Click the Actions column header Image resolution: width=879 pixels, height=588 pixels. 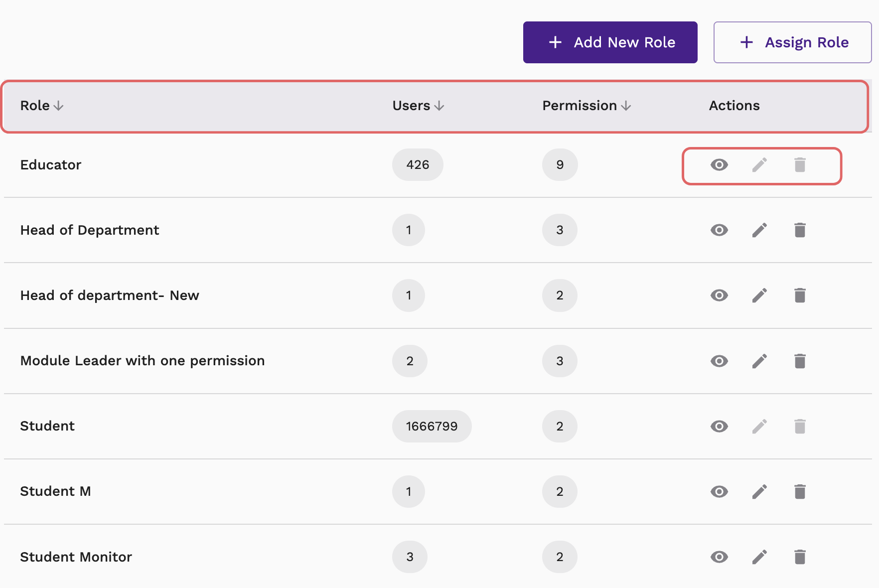tap(734, 106)
